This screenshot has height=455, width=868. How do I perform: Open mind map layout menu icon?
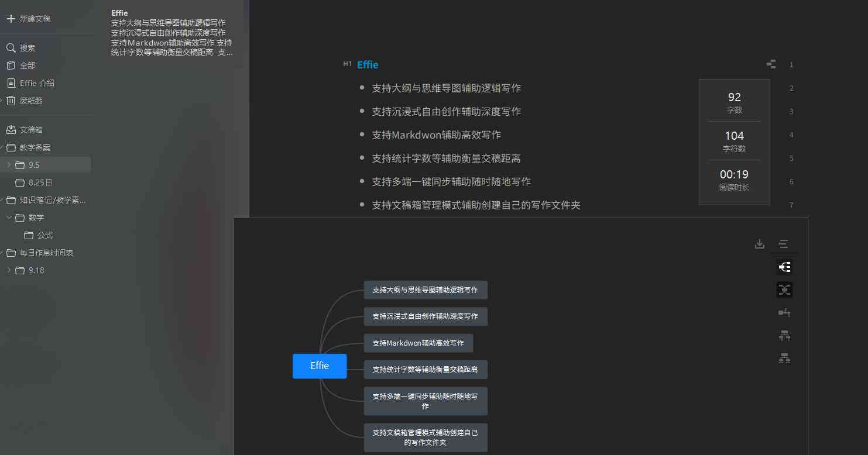coord(784,244)
